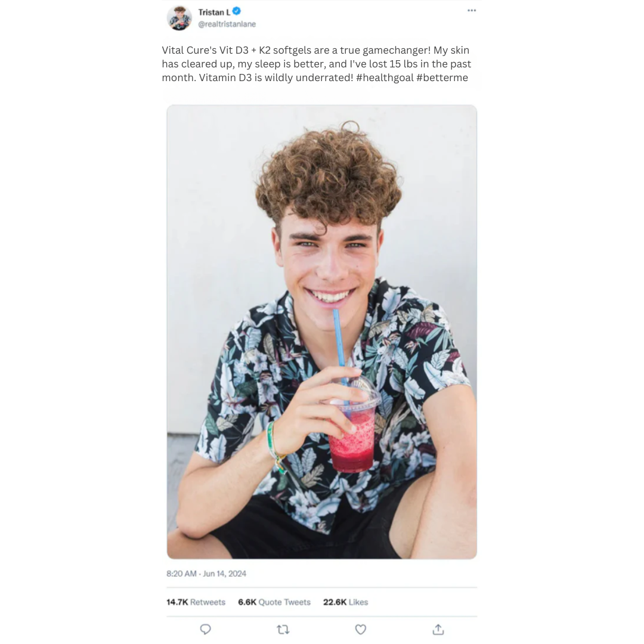Open the #healthgoal hashtag

(385, 78)
